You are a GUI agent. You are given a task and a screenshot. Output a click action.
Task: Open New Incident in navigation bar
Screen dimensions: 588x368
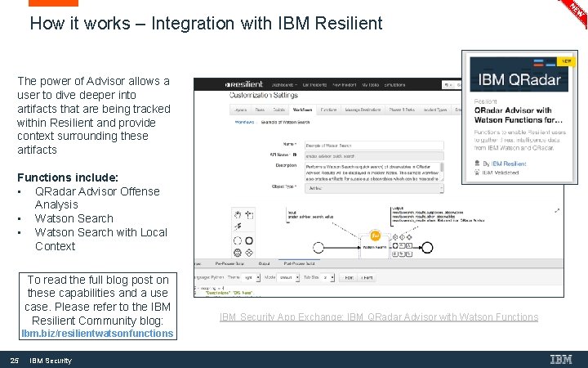(x=345, y=85)
